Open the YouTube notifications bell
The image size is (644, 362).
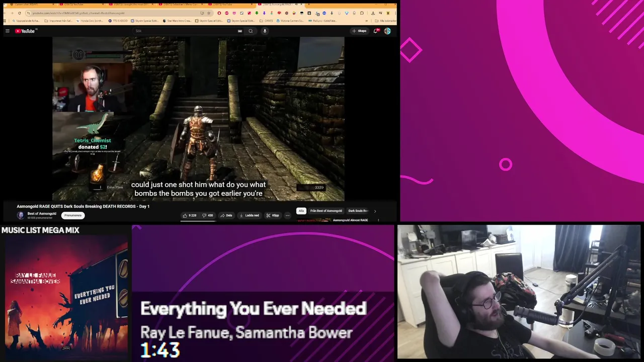pyautogui.click(x=376, y=31)
